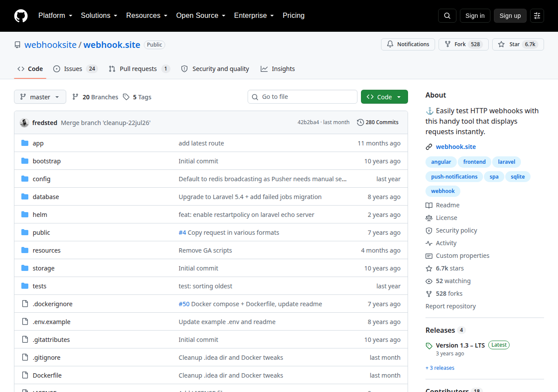This screenshot has width=558, height=392.
Task: Open the appearance settings icon button
Action: [537, 16]
